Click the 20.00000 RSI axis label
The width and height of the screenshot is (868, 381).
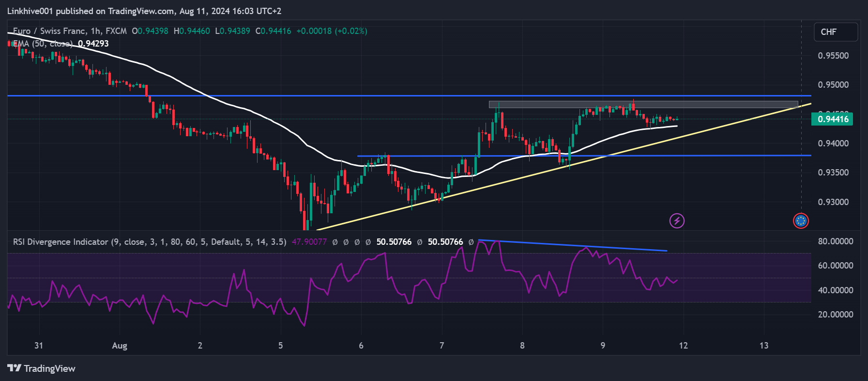[x=836, y=315]
